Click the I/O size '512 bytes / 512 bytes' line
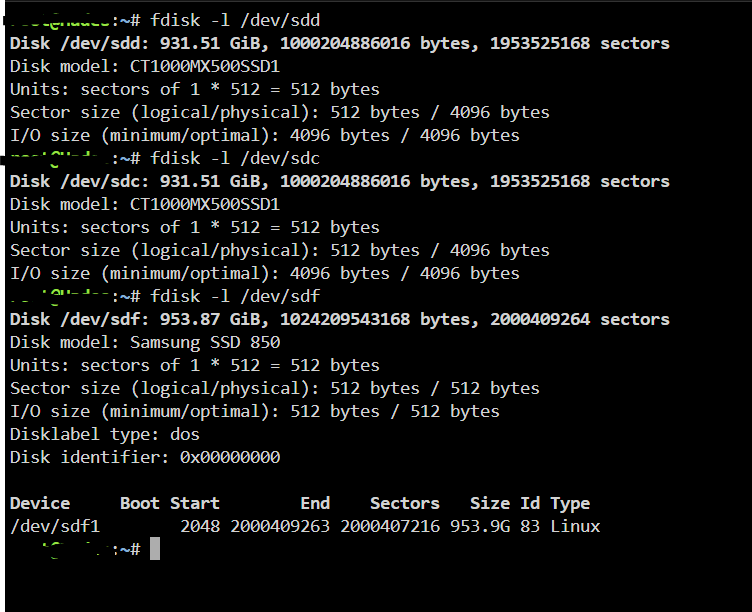Screen dimensions: 752x612 click(255, 412)
